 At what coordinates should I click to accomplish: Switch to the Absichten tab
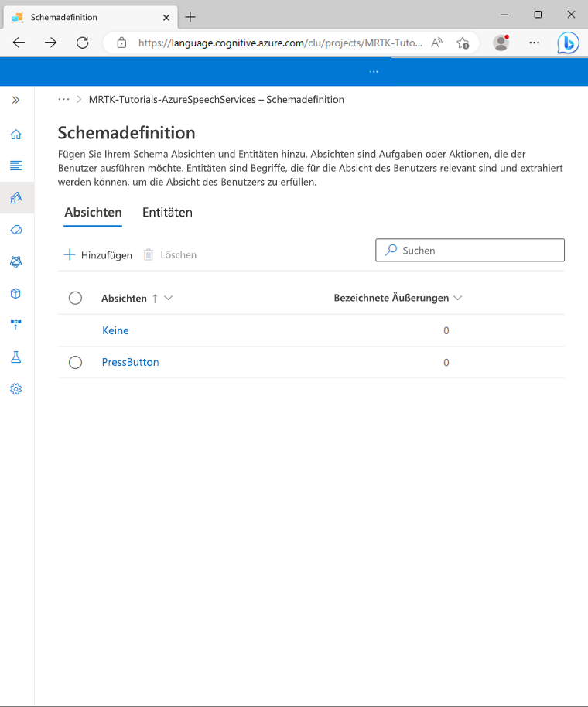[93, 213]
